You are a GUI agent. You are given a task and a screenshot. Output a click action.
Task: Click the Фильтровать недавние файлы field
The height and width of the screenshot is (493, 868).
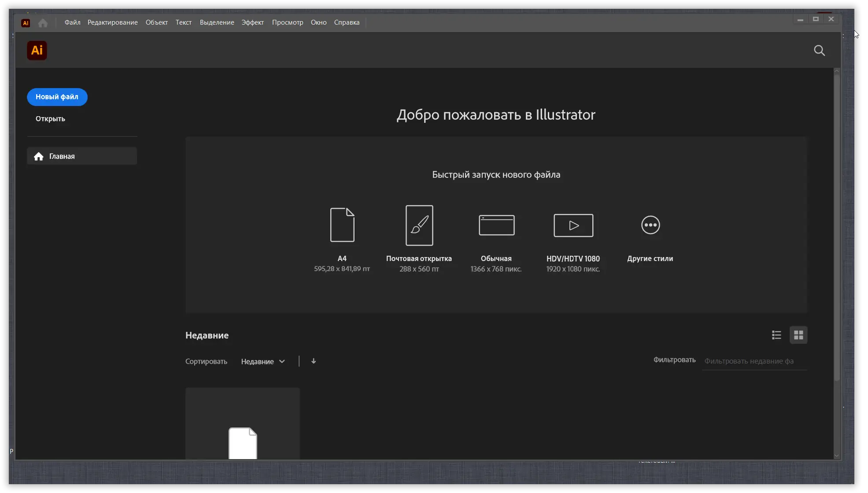[753, 361]
